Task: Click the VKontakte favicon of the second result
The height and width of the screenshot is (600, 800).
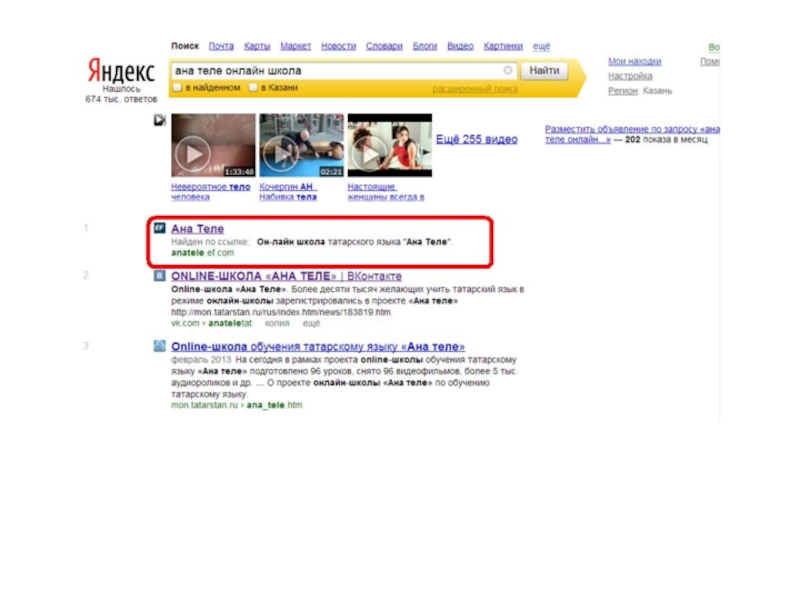Action: 160,276
